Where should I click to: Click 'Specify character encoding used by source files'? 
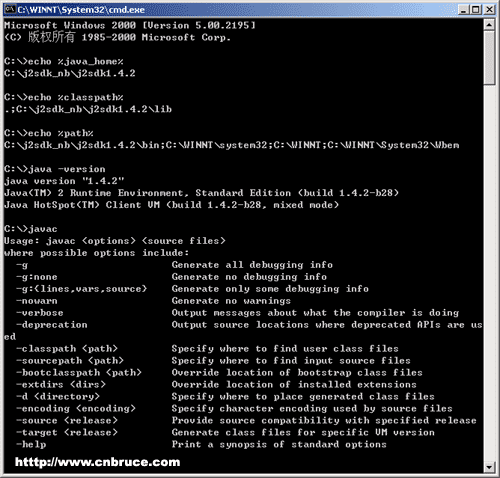point(312,409)
